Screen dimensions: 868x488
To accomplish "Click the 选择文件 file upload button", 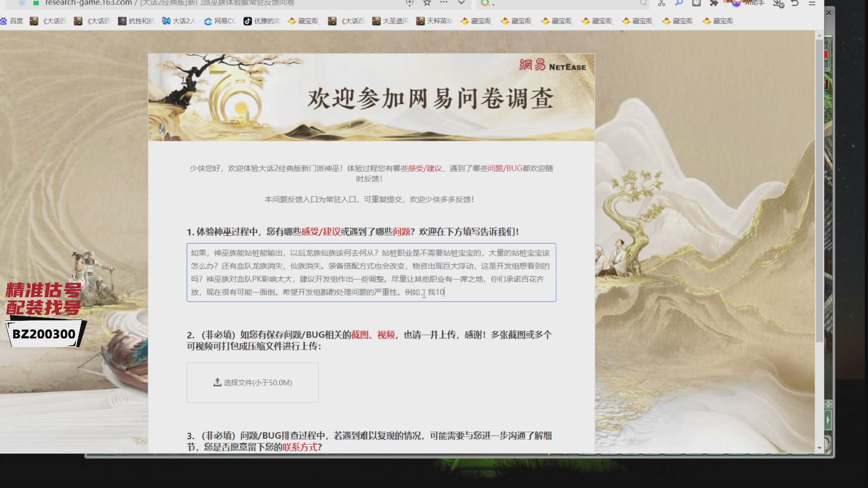I will (252, 382).
